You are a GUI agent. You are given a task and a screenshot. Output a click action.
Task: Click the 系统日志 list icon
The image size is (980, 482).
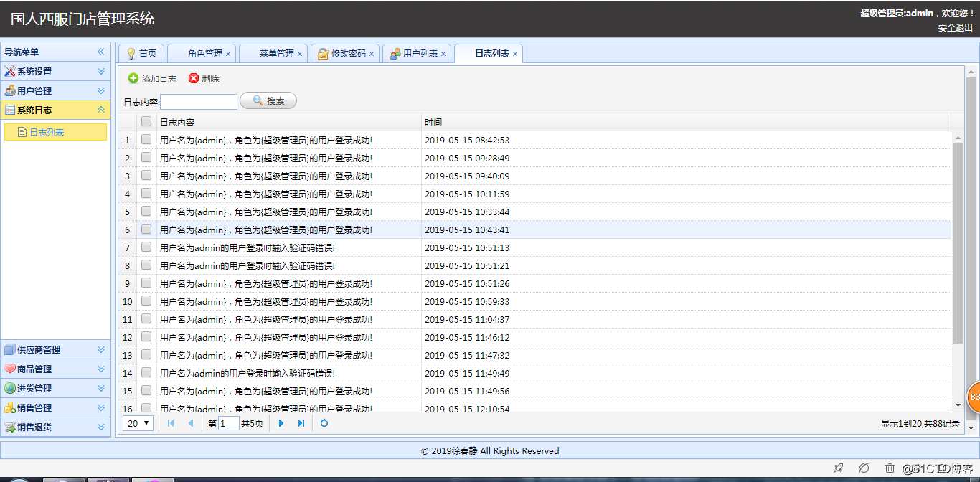[10, 110]
